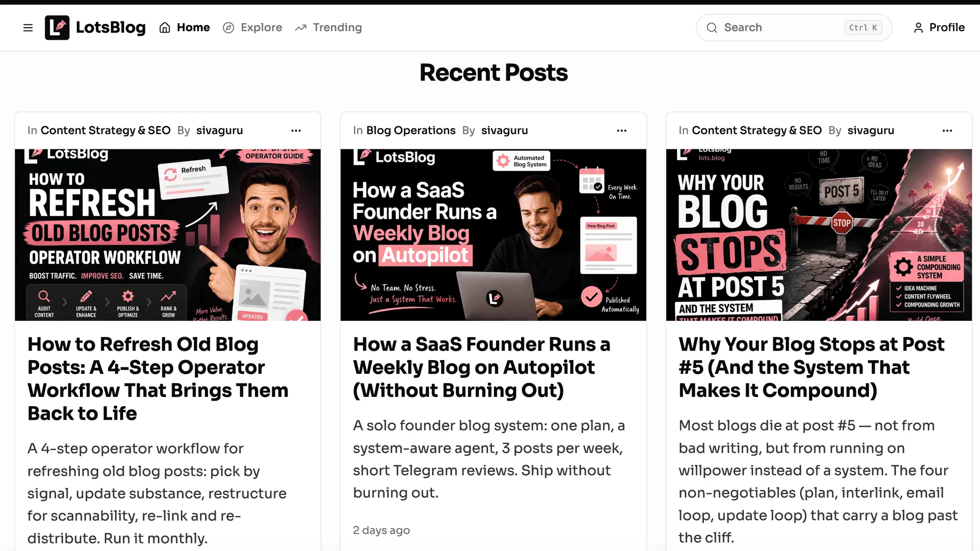Click the LotsBlog brand name text
This screenshot has width=980, height=551.
tap(111, 27)
